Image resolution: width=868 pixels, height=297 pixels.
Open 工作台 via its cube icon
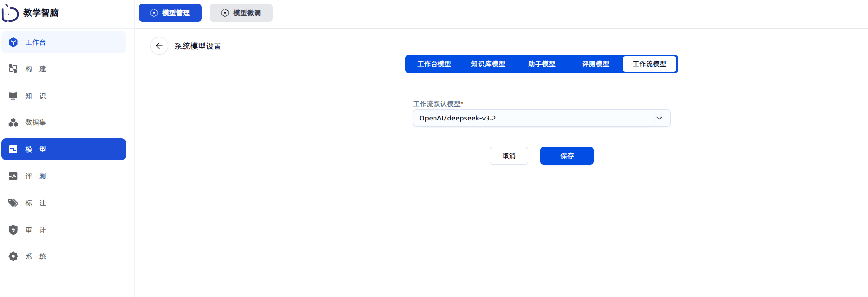pyautogui.click(x=13, y=42)
